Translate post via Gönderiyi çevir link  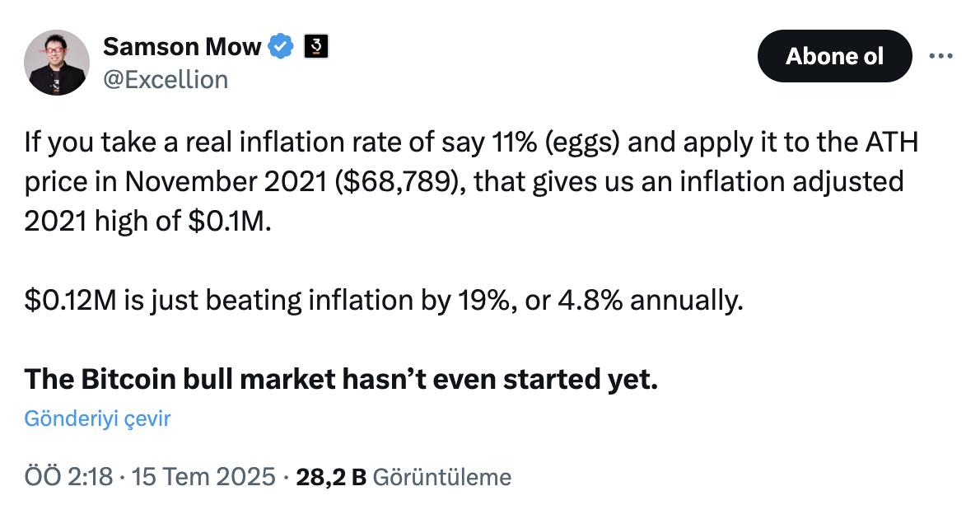[x=97, y=418]
